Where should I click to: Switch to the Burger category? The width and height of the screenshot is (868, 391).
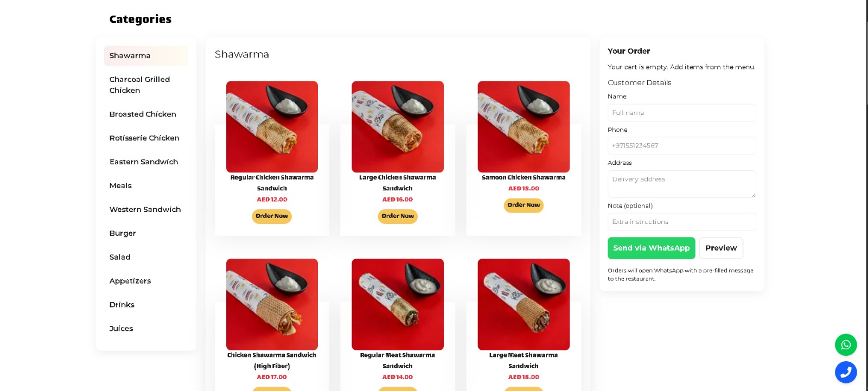(x=123, y=234)
